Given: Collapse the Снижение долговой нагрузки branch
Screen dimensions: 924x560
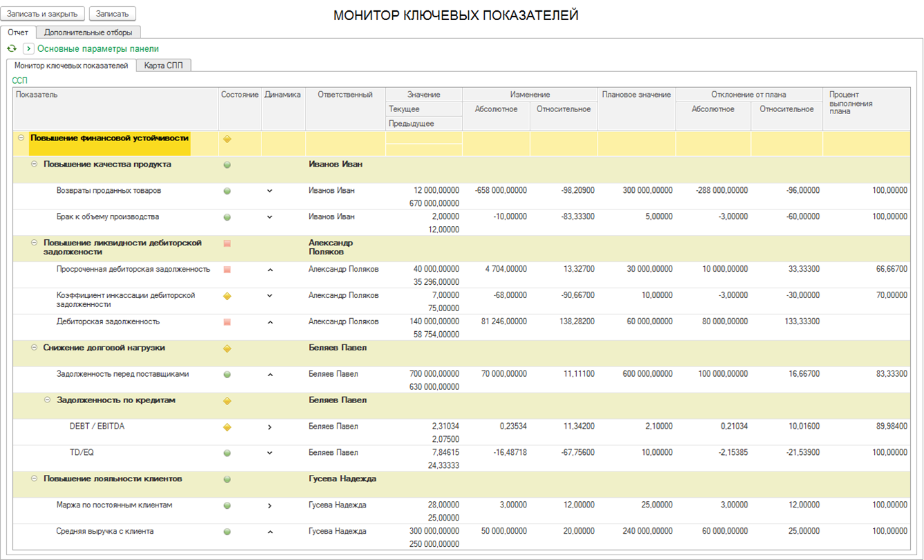Looking at the screenshot, I should (x=34, y=348).
